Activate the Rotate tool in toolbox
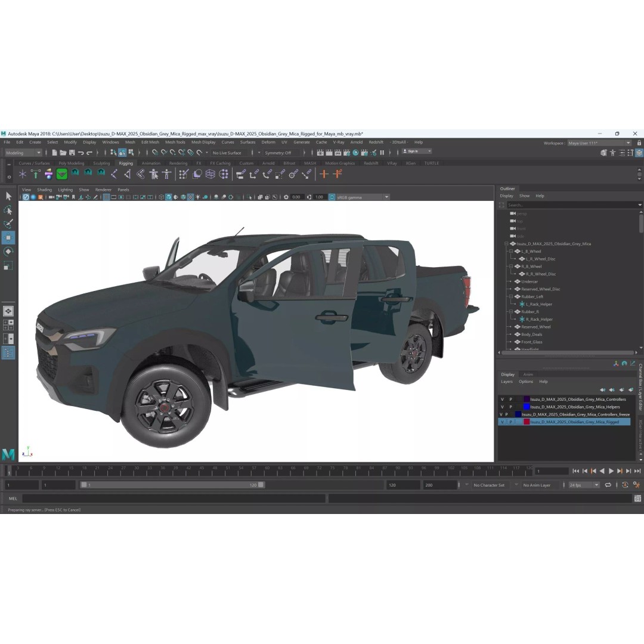644x644 pixels. (8, 252)
